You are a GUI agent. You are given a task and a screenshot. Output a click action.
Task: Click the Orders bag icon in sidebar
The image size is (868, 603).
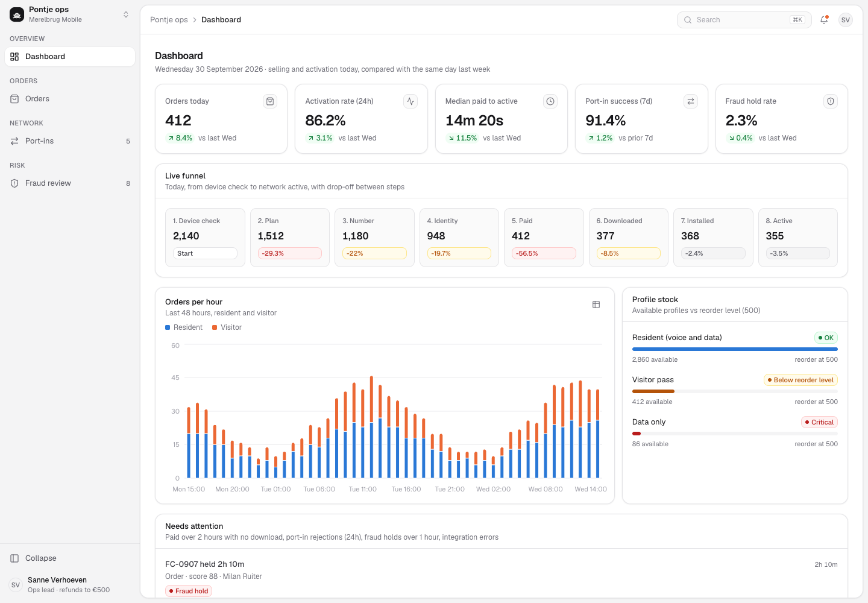(14, 99)
